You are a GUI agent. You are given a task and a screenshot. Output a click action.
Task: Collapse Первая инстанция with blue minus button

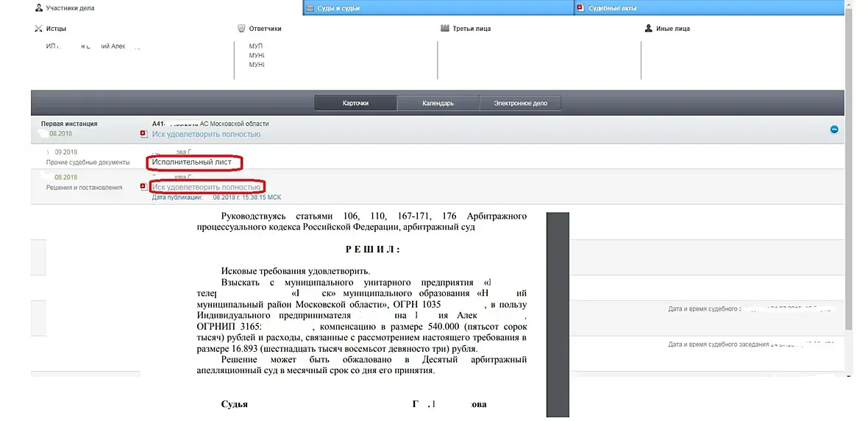click(834, 130)
